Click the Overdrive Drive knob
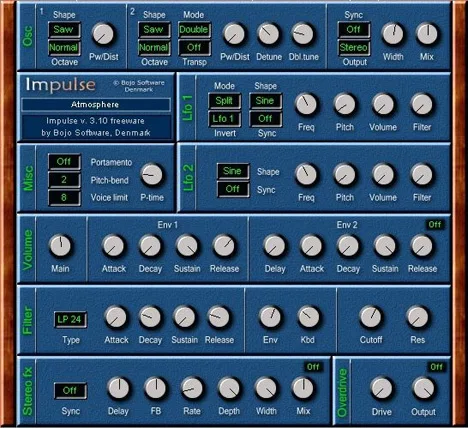Screen dimensions: 468x428 381,389
